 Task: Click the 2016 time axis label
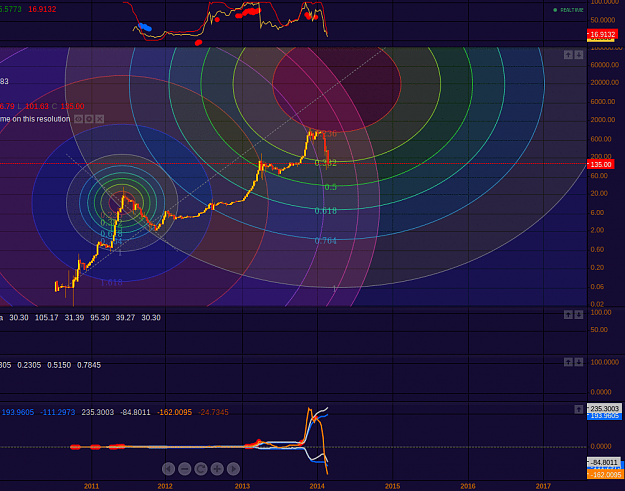coord(468,486)
